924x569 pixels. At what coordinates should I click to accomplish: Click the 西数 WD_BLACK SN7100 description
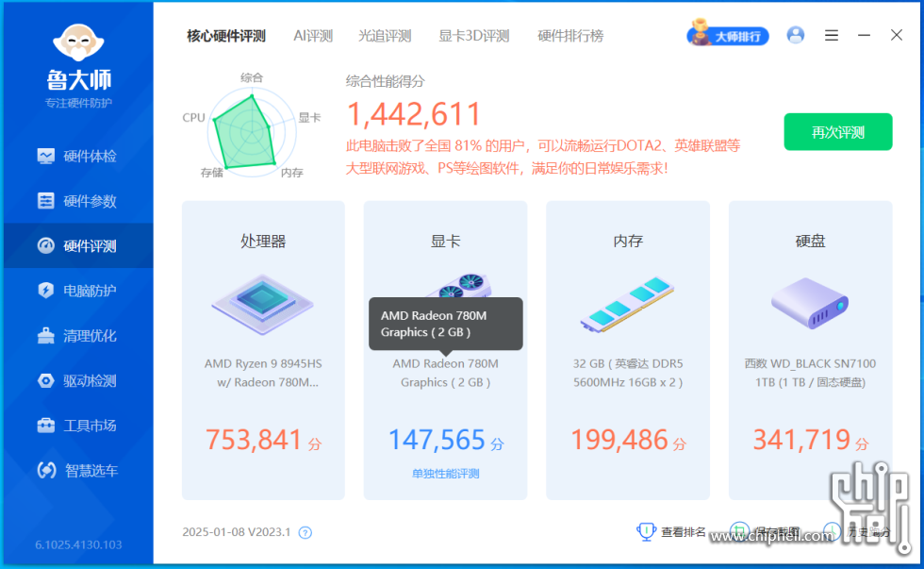810,374
